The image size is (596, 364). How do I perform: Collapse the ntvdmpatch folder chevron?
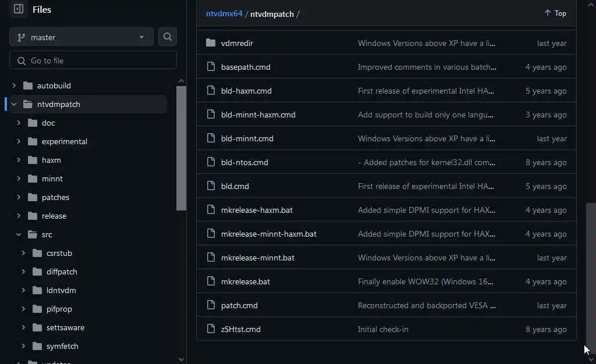[14, 104]
